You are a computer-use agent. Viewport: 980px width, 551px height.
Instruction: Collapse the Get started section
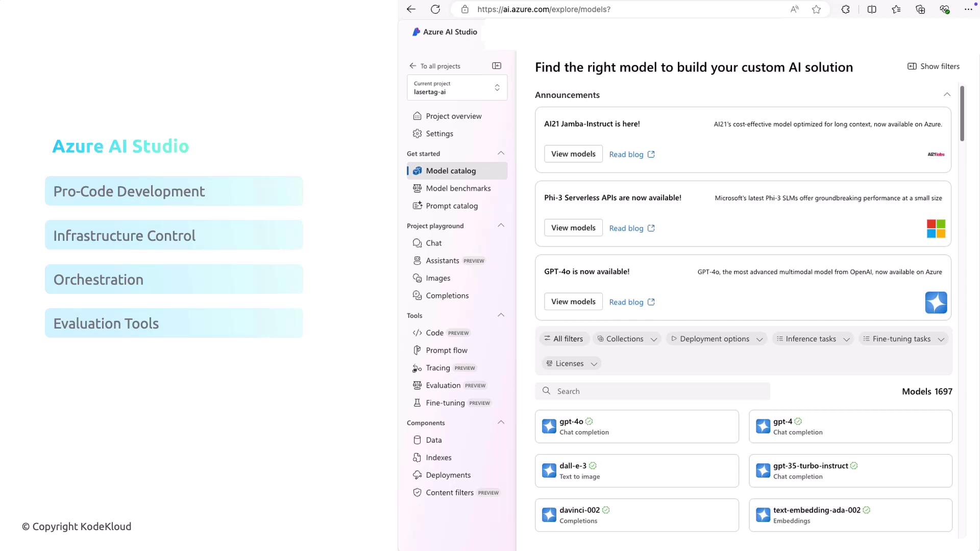point(501,153)
